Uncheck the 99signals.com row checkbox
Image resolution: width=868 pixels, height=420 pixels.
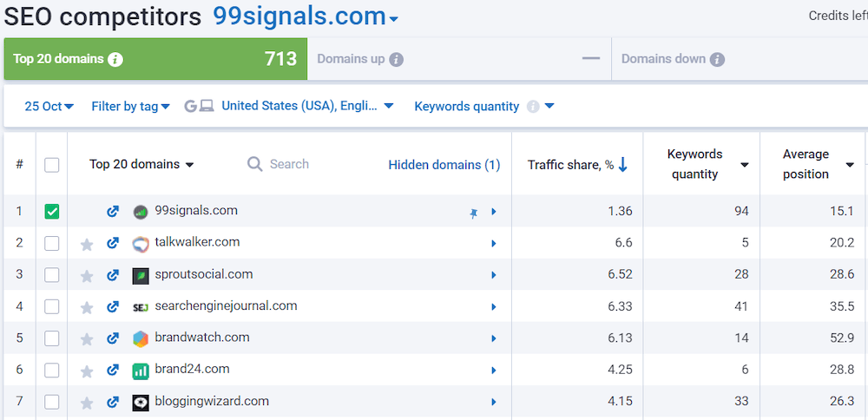click(x=52, y=212)
